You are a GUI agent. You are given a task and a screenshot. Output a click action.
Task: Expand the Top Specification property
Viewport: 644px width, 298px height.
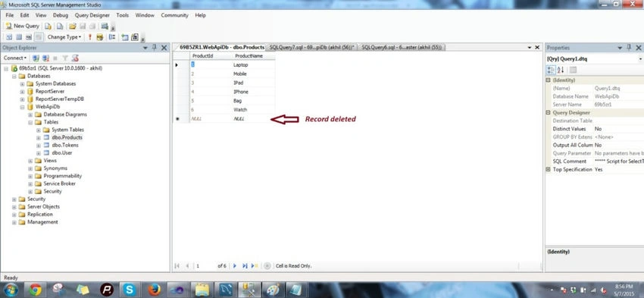[x=548, y=169]
